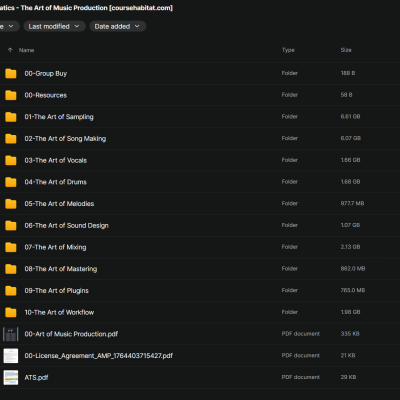Viewport: 400px width, 400px height.
Task: Select the 00-Group Buy folder name
Action: pyautogui.click(x=46, y=73)
